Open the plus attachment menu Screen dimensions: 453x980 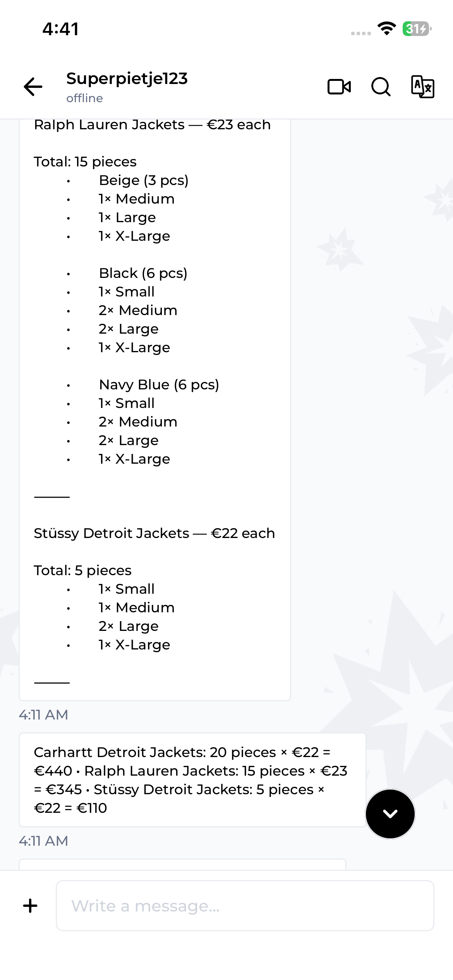click(30, 906)
